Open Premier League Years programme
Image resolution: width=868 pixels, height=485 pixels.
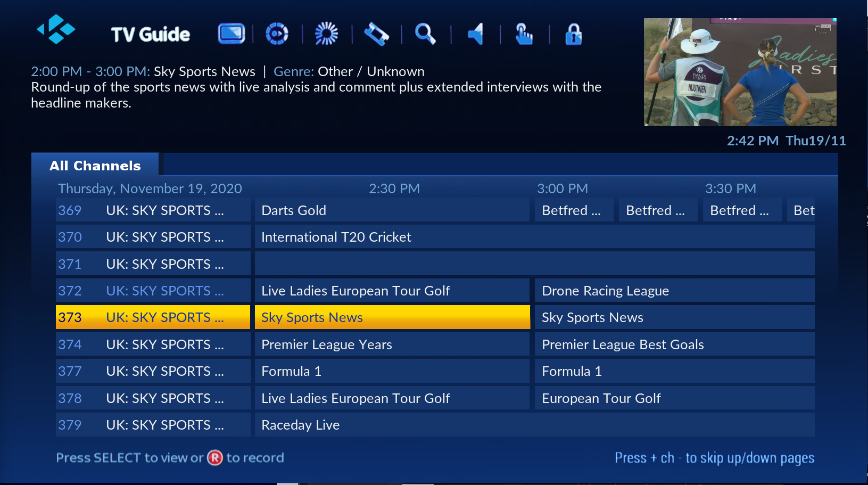(x=392, y=344)
